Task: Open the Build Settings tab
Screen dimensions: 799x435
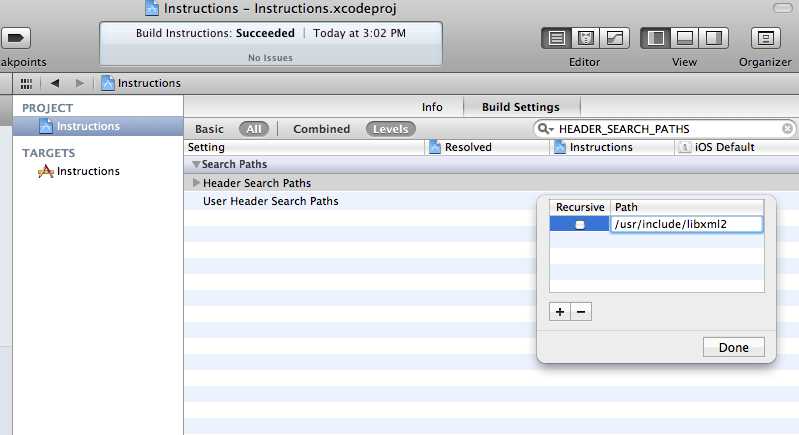Action: pos(521,107)
